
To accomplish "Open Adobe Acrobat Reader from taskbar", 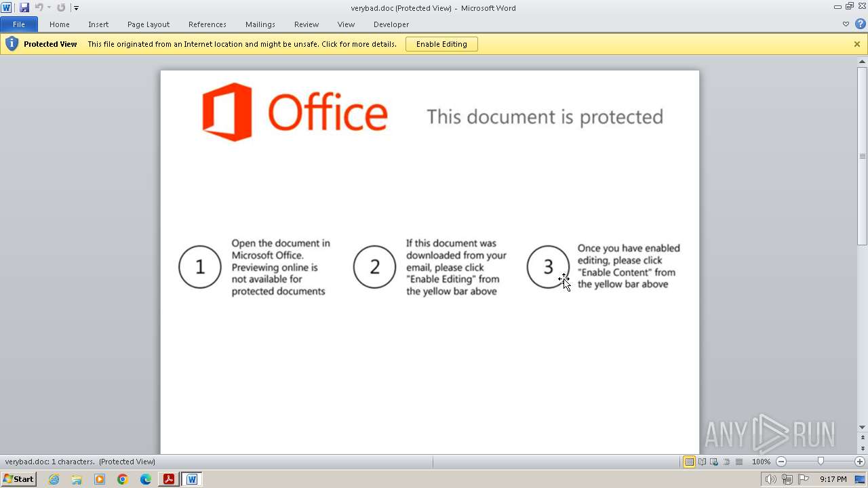I will click(169, 479).
